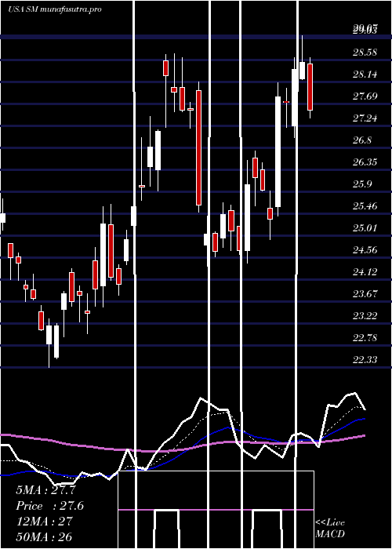The width and height of the screenshot is (392, 549).
Task: Click the 24.56 price axis label
Action: click(x=365, y=250)
